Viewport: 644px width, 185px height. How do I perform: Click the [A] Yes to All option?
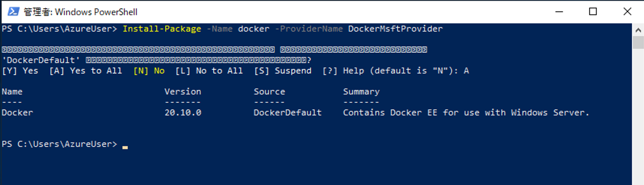pyautogui.click(x=86, y=71)
